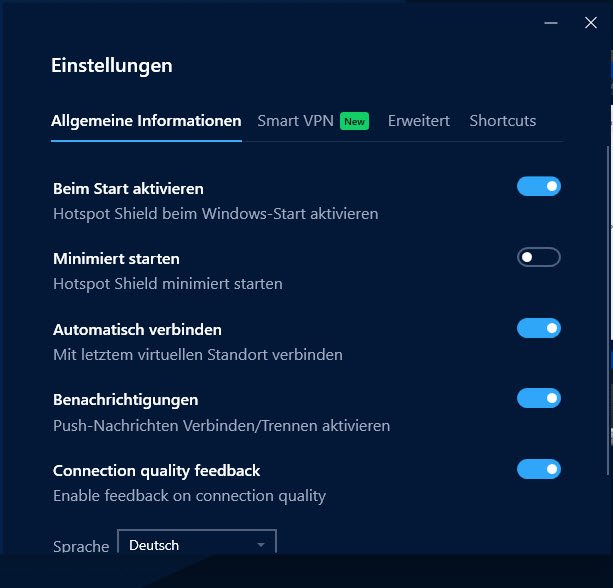Go to the Erweitert tab

(x=419, y=121)
